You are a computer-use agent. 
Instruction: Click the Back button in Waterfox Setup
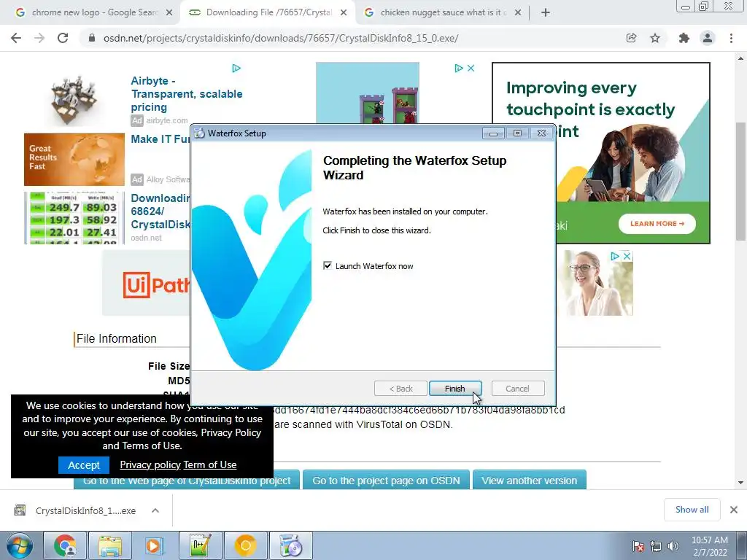coord(400,389)
